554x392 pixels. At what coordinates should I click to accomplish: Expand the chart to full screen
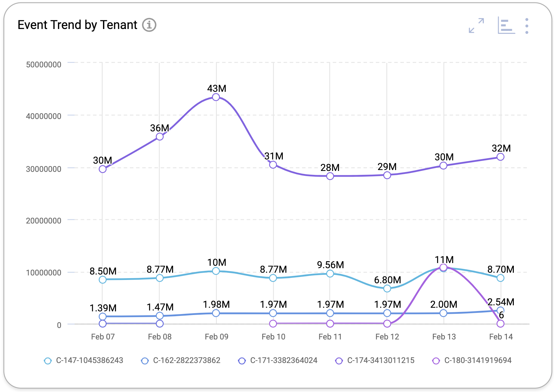click(476, 25)
